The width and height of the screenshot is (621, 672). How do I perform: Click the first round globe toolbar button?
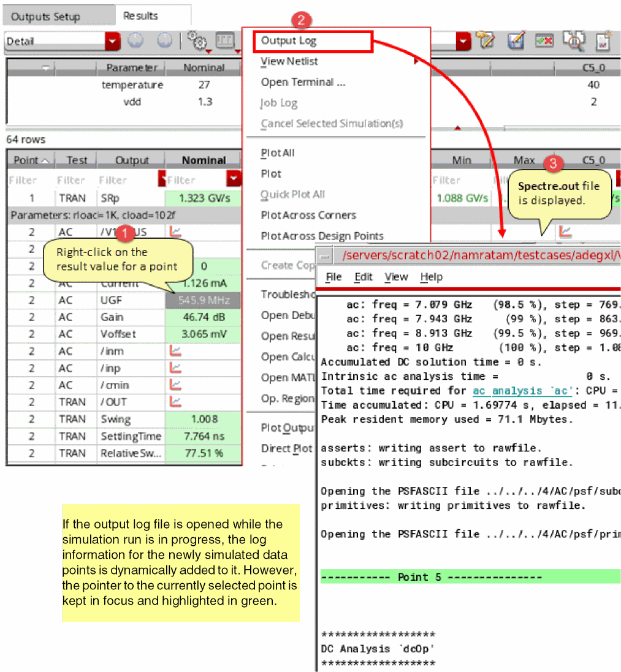[x=135, y=40]
